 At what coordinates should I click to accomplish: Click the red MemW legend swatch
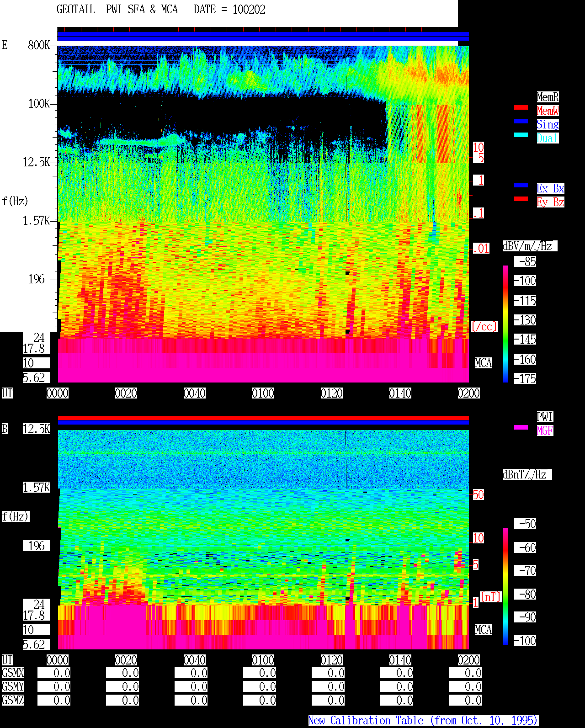point(521,107)
